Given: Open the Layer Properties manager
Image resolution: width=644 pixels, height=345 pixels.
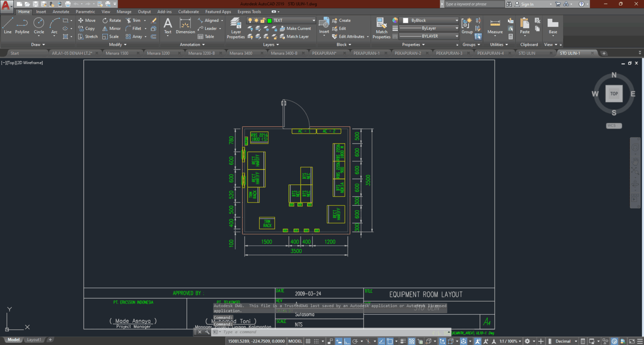Looking at the screenshot, I should (x=235, y=26).
